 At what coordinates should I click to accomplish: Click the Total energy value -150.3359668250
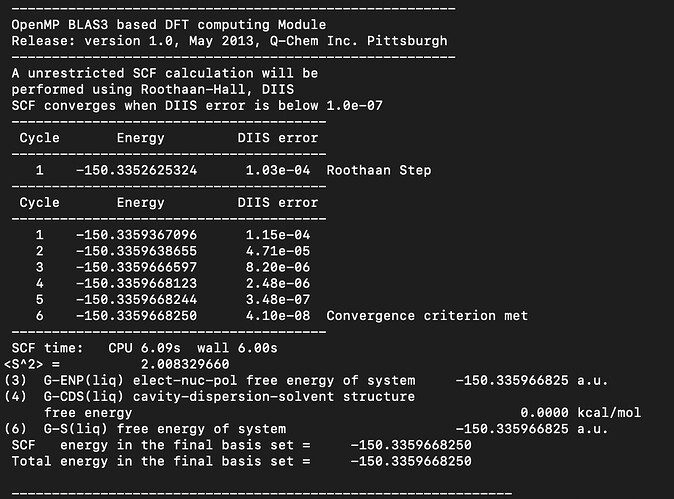(411, 461)
